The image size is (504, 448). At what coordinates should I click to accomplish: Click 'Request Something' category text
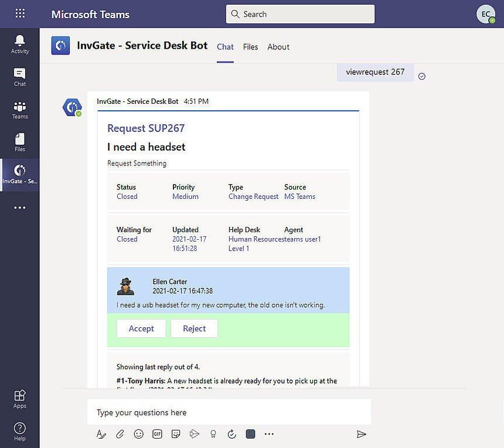click(x=137, y=164)
